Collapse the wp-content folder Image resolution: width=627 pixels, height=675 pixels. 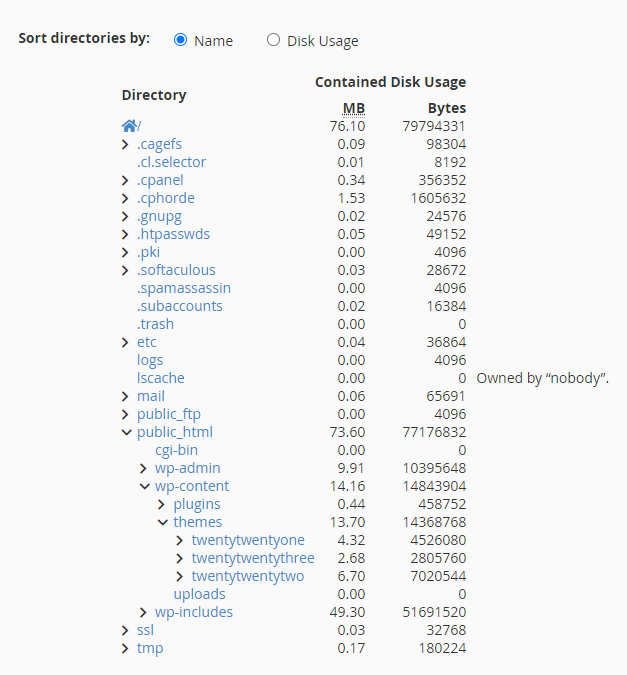145,486
